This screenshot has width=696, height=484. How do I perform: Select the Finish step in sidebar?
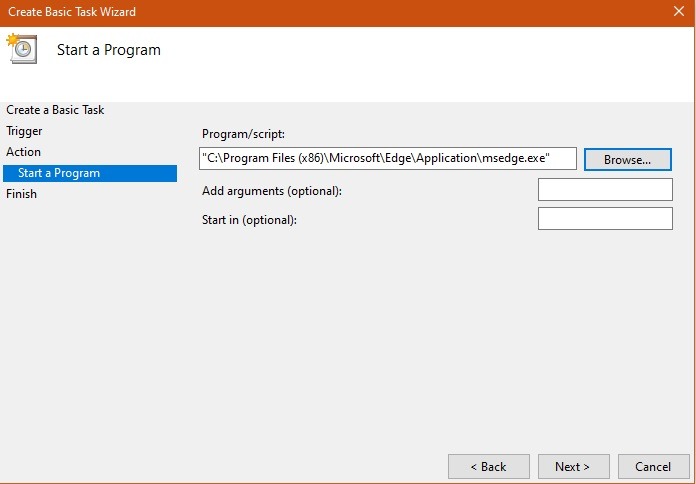pos(21,194)
